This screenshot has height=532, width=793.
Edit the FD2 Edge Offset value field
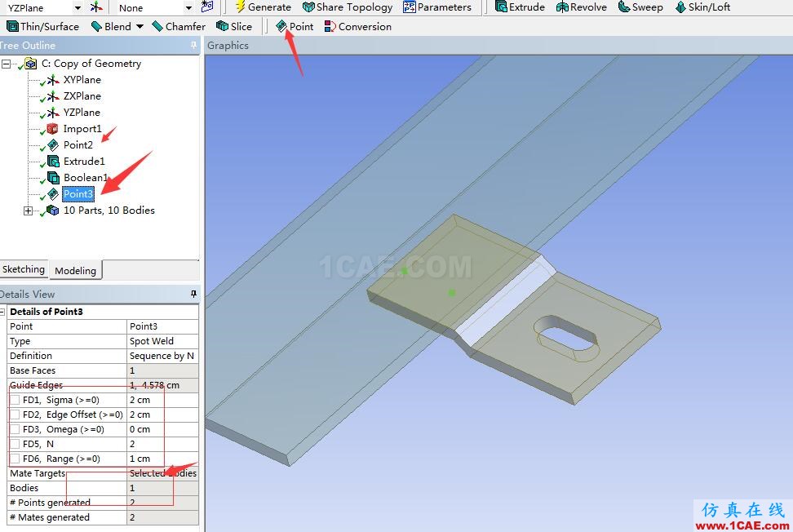tap(162, 415)
